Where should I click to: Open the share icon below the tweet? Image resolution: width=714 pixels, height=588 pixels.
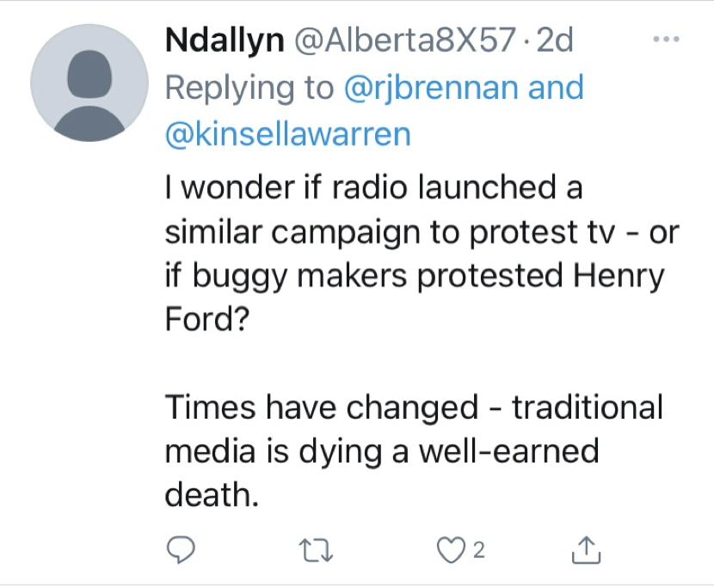584,547
